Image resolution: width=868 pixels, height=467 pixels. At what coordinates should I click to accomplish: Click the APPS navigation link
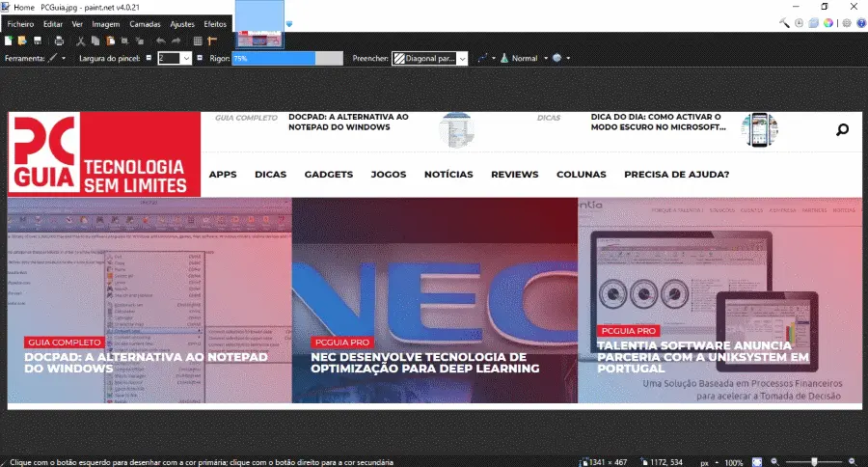[223, 174]
